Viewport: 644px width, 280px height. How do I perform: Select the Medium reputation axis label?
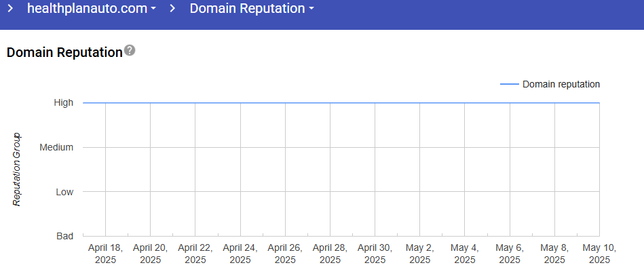[57, 147]
